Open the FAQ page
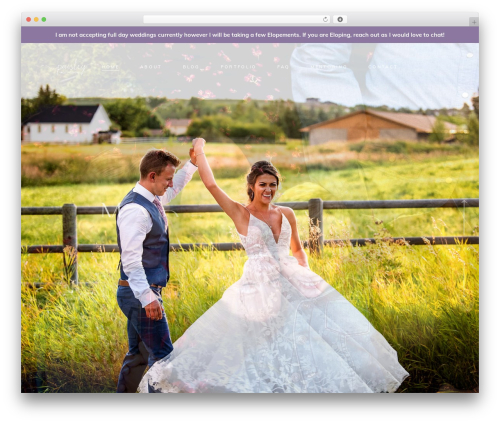Viewport: 500px width, 423px height. pos(283,67)
